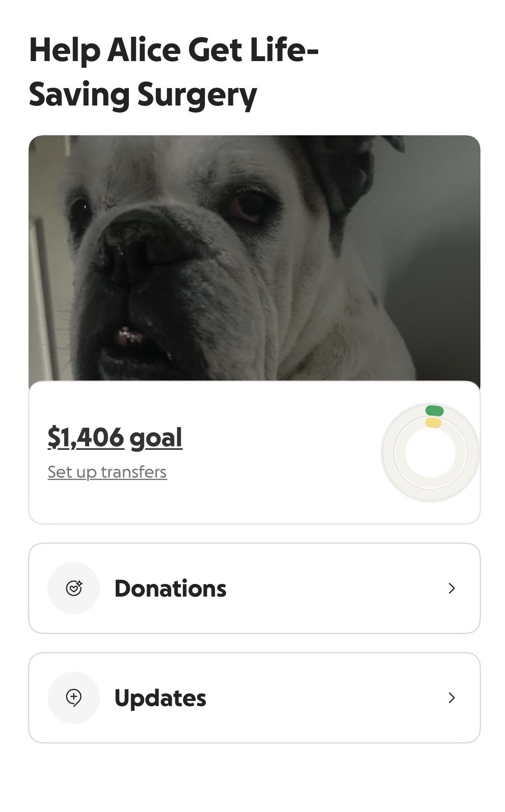This screenshot has height=812, width=505.
Task: Expand Updates using its right chevron
Action: pos(451,698)
